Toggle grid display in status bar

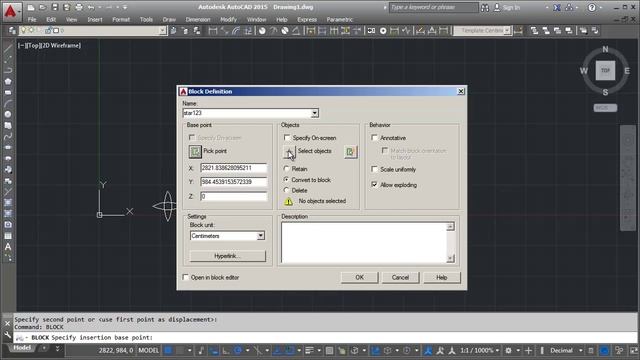coord(168,350)
